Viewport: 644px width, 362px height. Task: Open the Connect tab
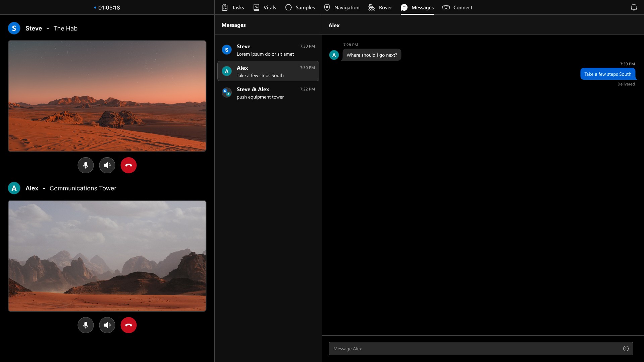click(x=457, y=7)
